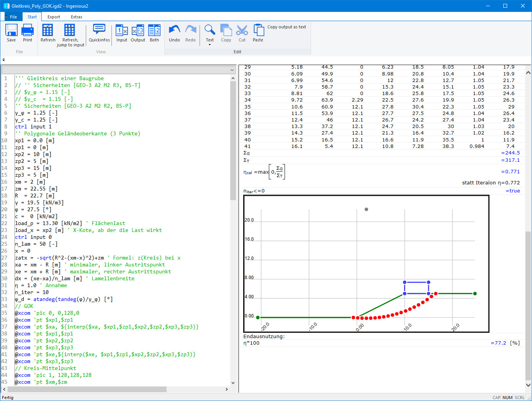Click Refresh, jump to input
Screen dimensions: 532x401
pyautogui.click(x=70, y=34)
